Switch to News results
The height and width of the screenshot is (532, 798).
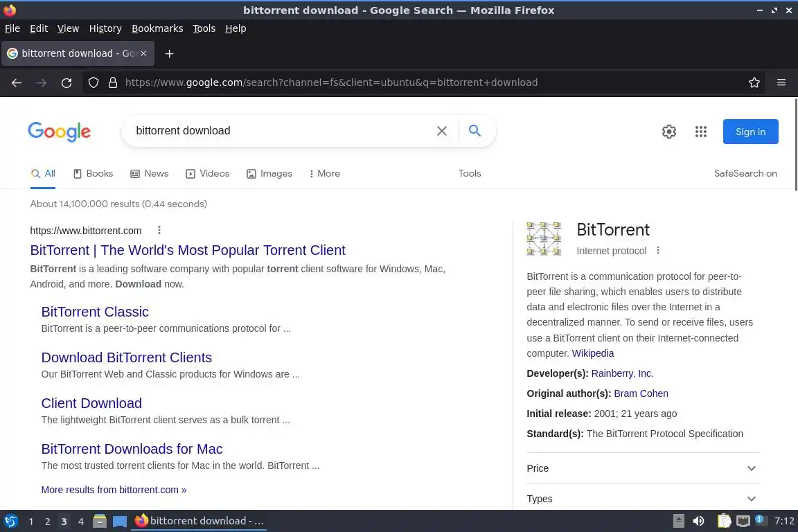tap(150, 174)
